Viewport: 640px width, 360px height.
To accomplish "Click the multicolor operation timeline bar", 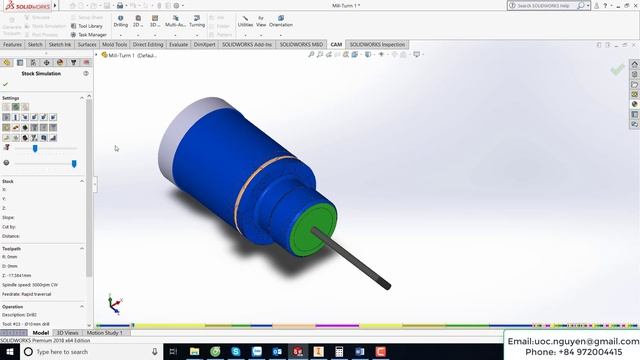I will tap(367, 326).
